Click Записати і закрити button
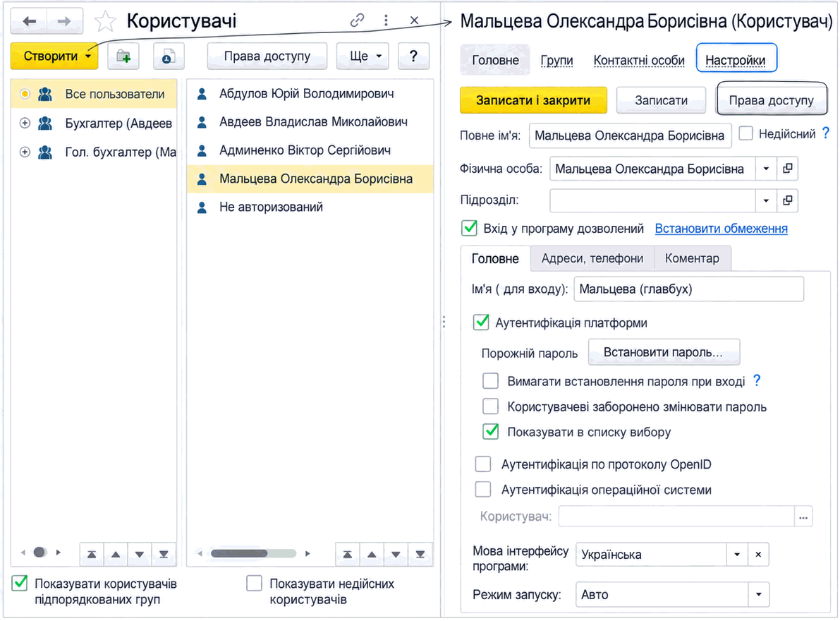The width and height of the screenshot is (840, 621). pyautogui.click(x=533, y=100)
